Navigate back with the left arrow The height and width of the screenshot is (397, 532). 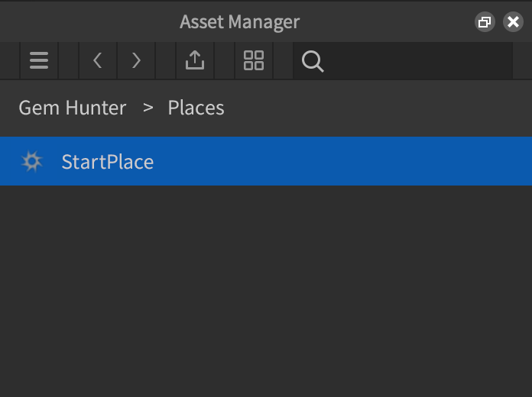98,61
